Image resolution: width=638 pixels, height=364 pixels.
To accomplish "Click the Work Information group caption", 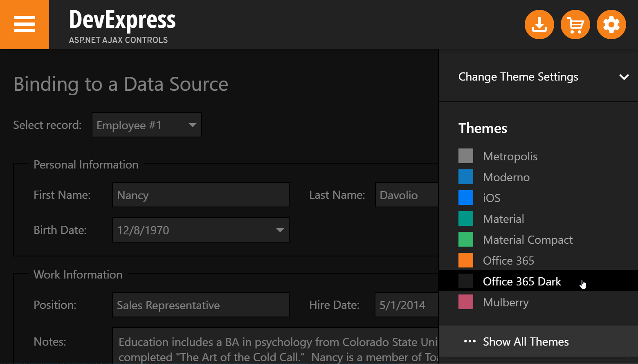I will click(78, 274).
